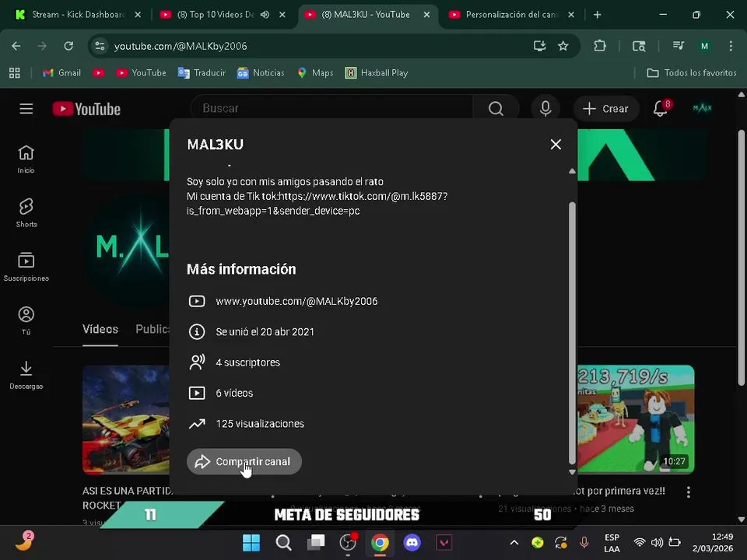Image resolution: width=747 pixels, height=560 pixels.
Task: Focus the Buscar search field
Action: 331,109
